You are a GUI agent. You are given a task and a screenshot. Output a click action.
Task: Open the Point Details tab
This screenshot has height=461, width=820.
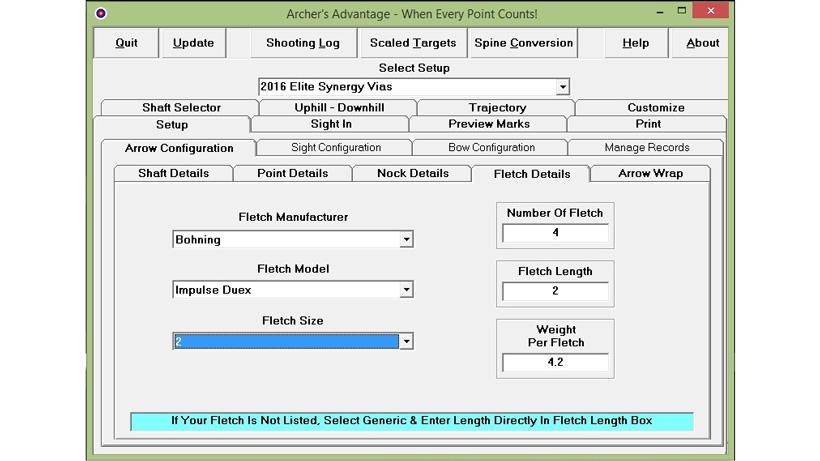pyautogui.click(x=292, y=173)
